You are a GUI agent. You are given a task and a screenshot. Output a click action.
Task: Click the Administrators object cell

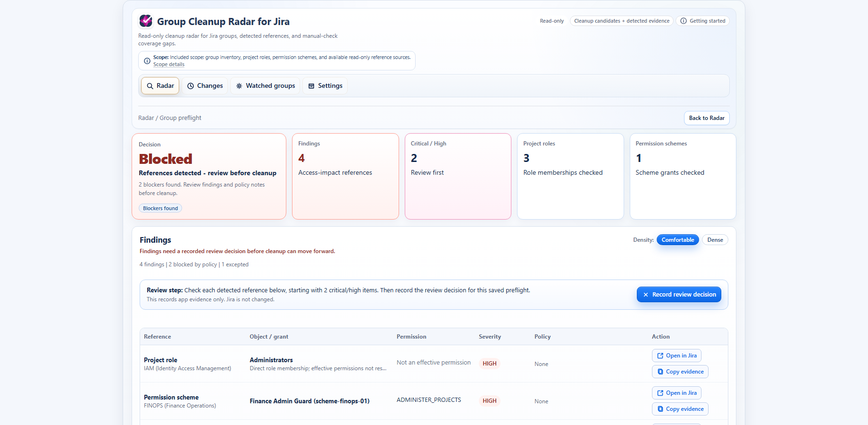[x=318, y=364]
